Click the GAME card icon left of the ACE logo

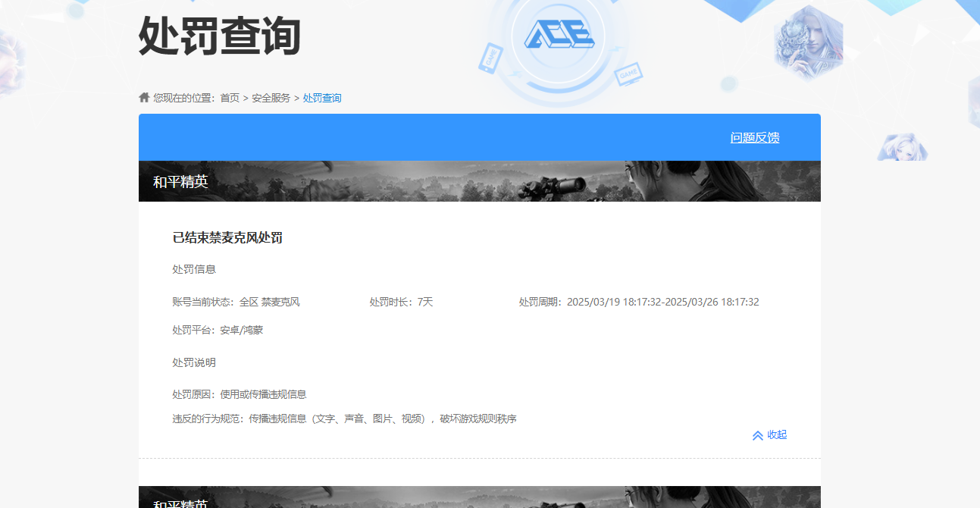click(490, 58)
